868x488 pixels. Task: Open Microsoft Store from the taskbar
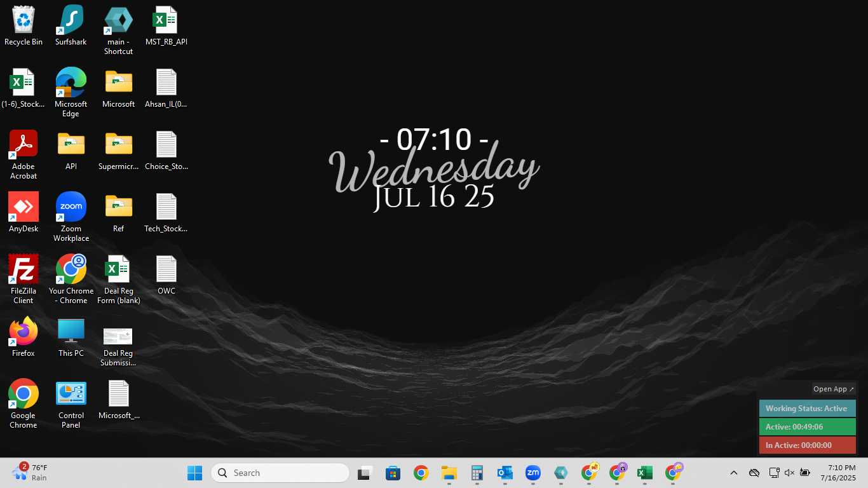pos(393,473)
